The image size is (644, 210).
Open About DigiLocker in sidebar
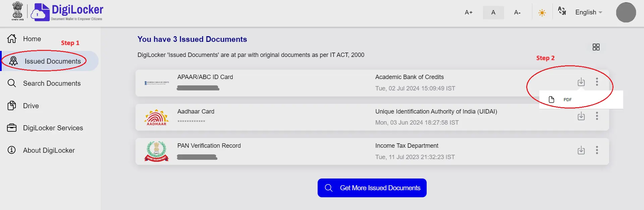tap(49, 150)
